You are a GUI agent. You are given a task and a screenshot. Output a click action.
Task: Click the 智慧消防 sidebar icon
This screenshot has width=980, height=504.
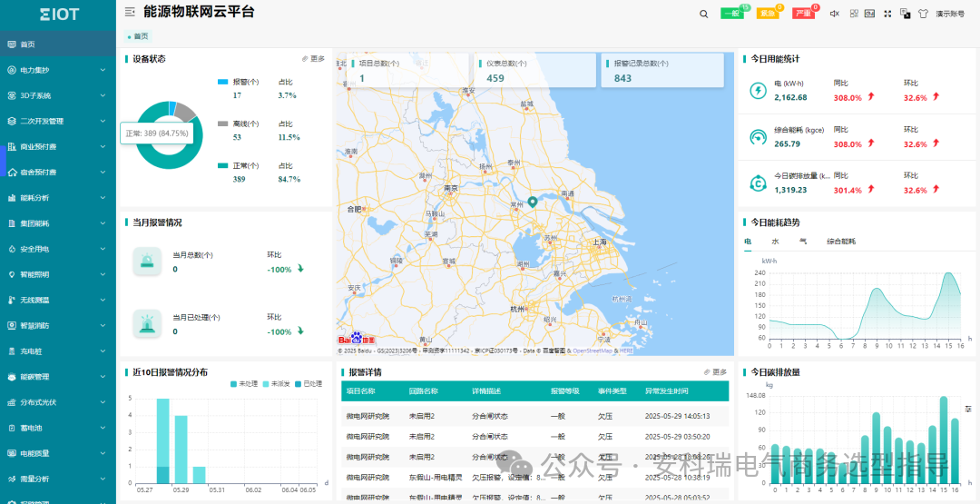point(11,326)
